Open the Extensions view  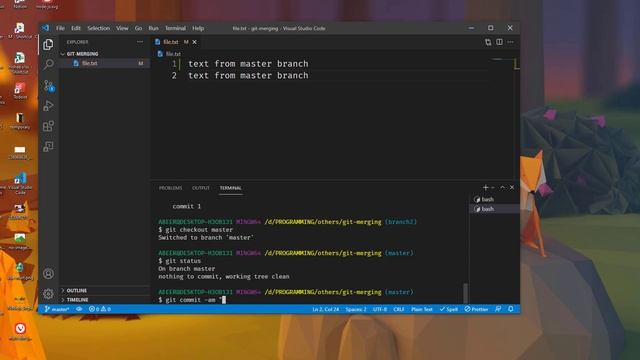(48, 126)
